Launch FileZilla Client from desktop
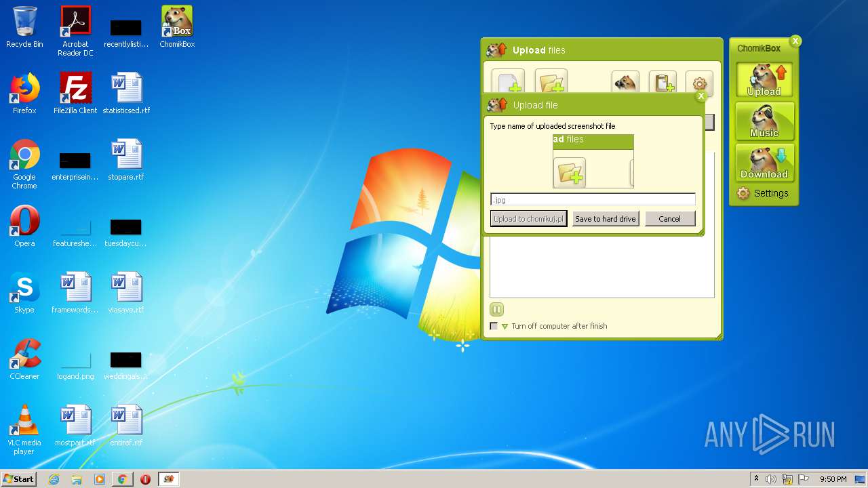This screenshot has width=868, height=488. pyautogui.click(x=75, y=94)
